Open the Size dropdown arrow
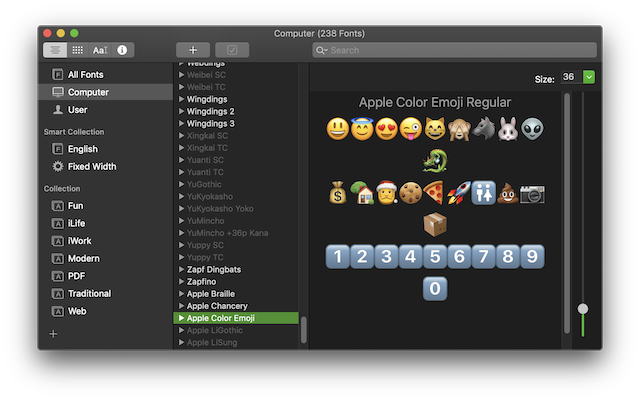The image size is (640, 400). [589, 77]
